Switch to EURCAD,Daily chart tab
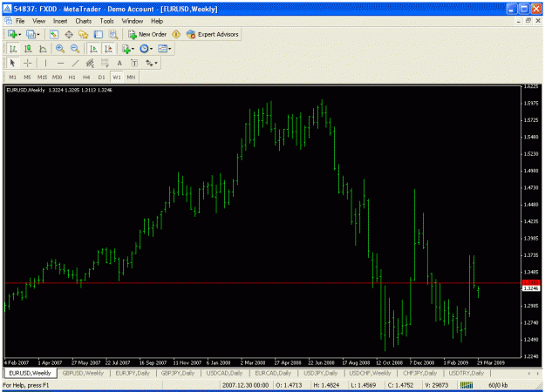545x392 pixels. coord(273,373)
